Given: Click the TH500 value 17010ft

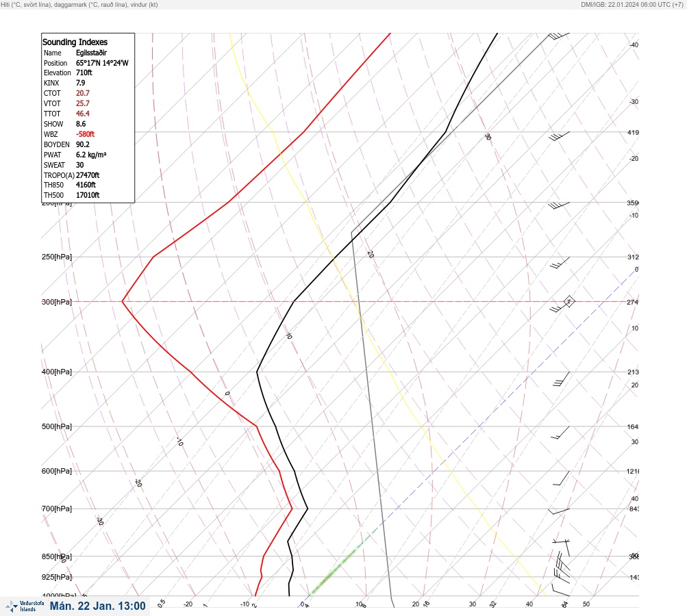Looking at the screenshot, I should pos(88,195).
